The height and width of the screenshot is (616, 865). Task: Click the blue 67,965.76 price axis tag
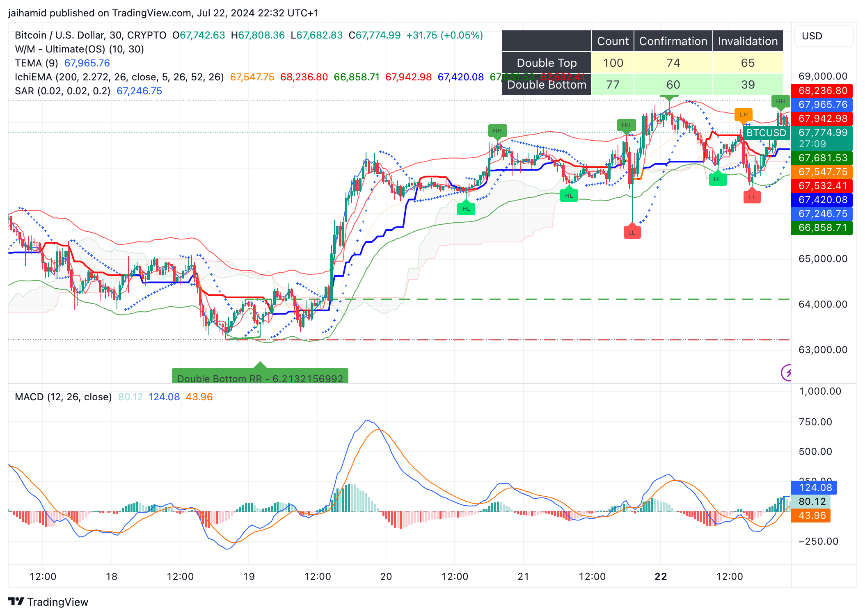822,105
